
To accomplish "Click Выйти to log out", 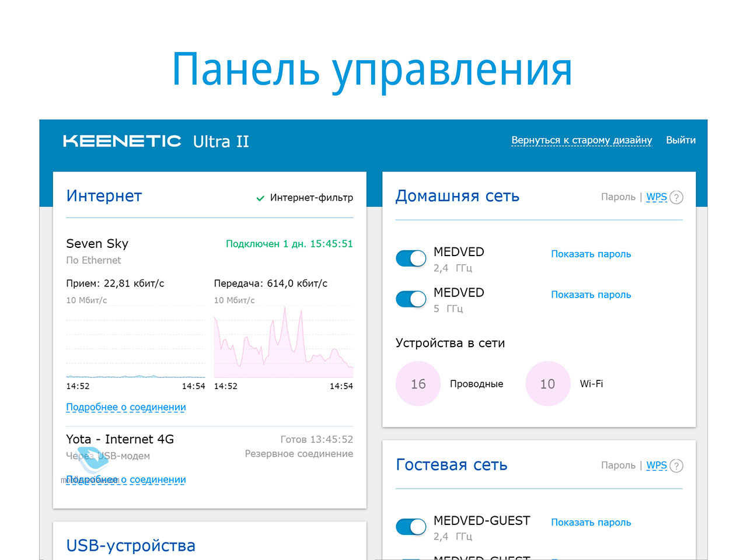I will tap(680, 140).
